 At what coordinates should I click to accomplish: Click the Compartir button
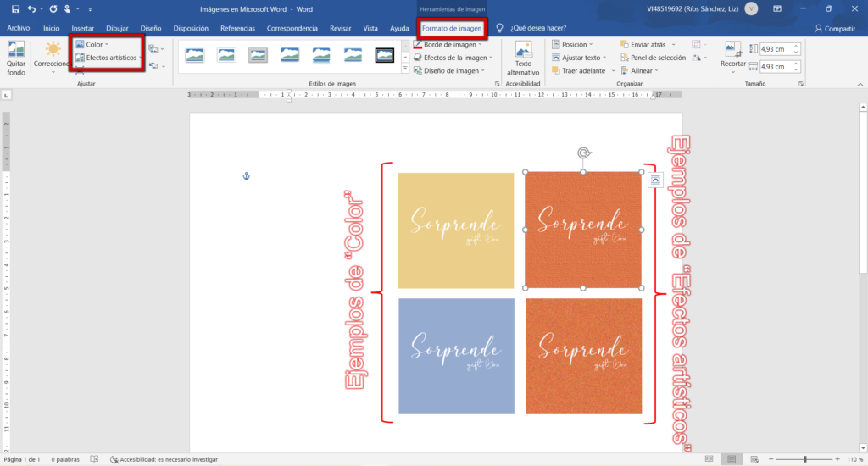pyautogui.click(x=834, y=28)
